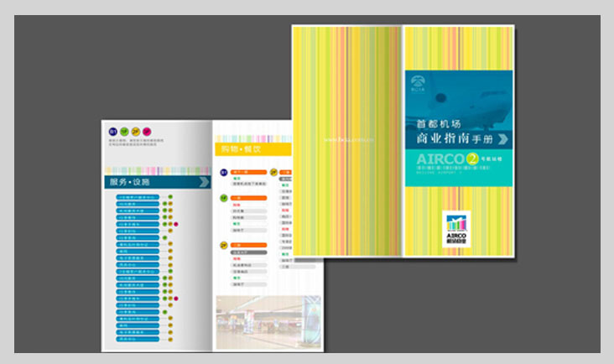Click the arrow beside 商业指南手册 title
This screenshot has height=364, width=614.
pyautogui.click(x=502, y=138)
